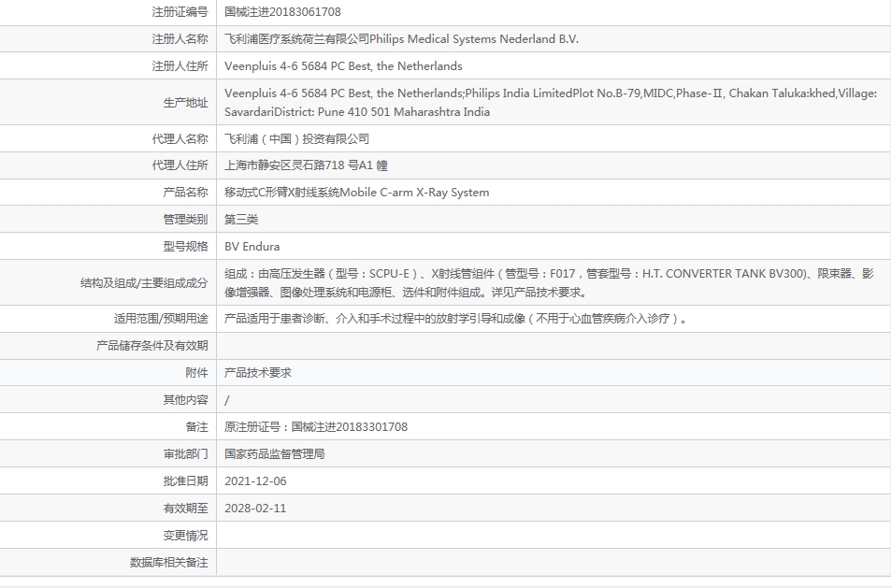Click expiry date 2028-02-11
Screen dimensions: 892x588
[x=255, y=509]
